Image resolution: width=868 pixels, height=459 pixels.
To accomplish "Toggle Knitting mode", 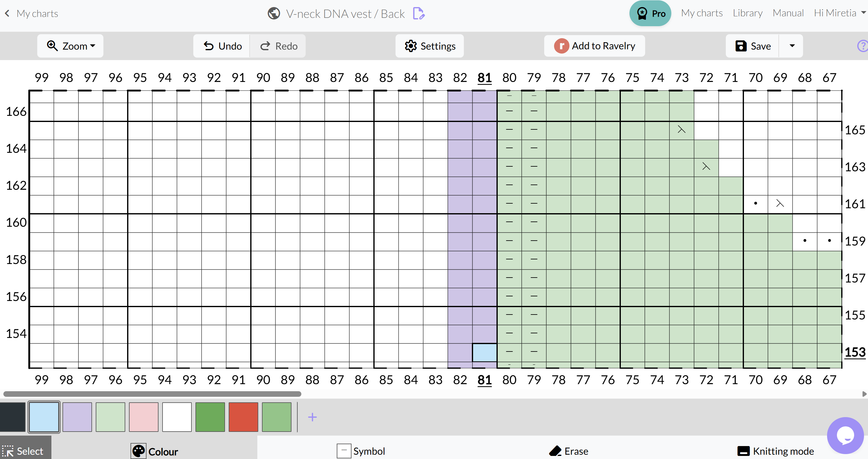I will point(775,451).
